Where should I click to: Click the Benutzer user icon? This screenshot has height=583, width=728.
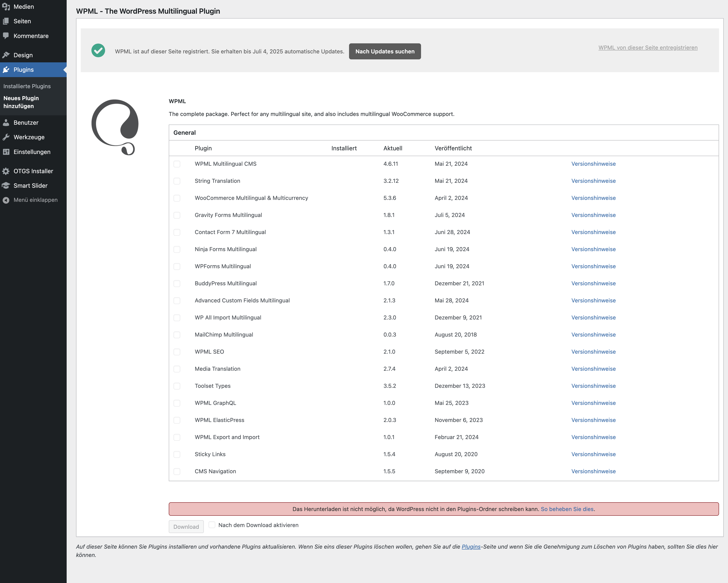point(6,123)
